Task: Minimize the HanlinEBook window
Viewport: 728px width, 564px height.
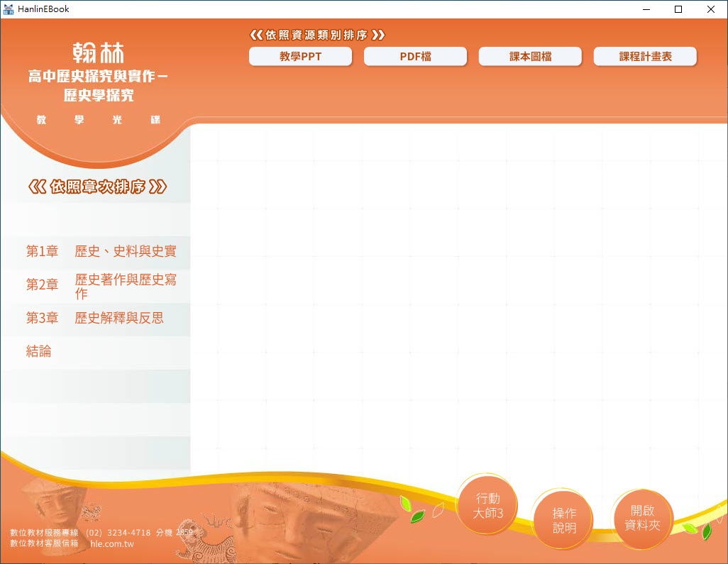Action: point(646,9)
